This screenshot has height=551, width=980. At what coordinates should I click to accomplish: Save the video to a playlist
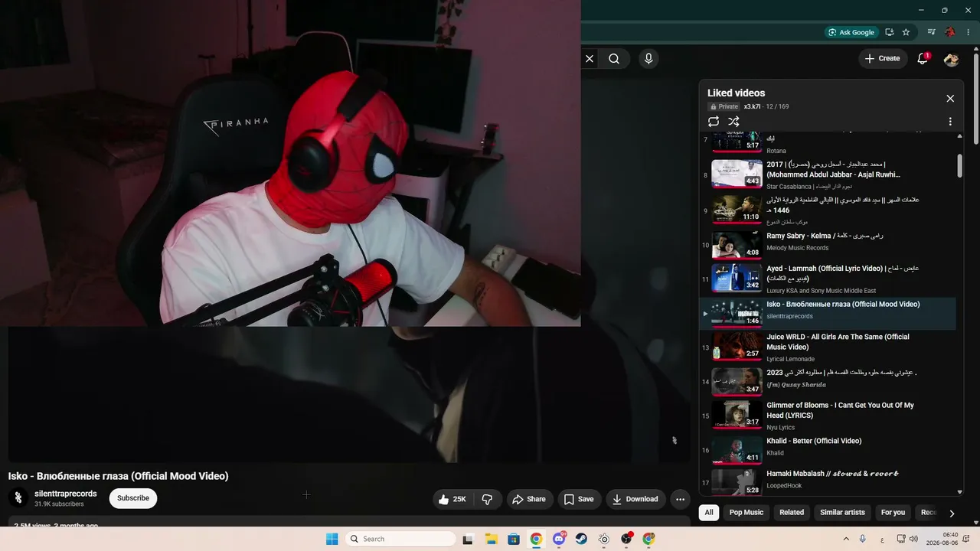[x=579, y=499]
